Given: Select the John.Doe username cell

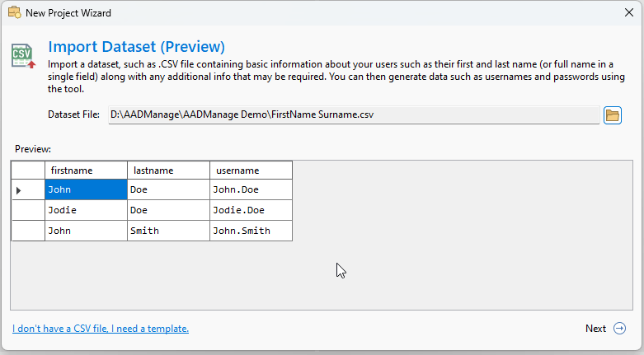Looking at the screenshot, I should pyautogui.click(x=251, y=190).
